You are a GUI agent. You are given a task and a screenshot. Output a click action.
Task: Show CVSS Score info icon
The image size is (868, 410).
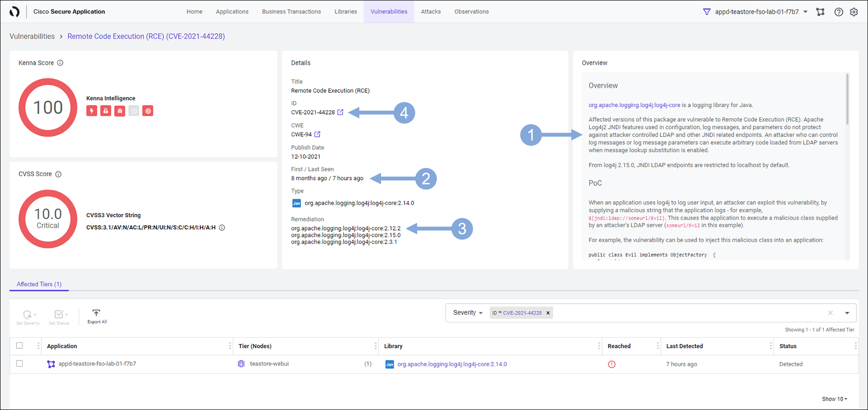(x=58, y=174)
